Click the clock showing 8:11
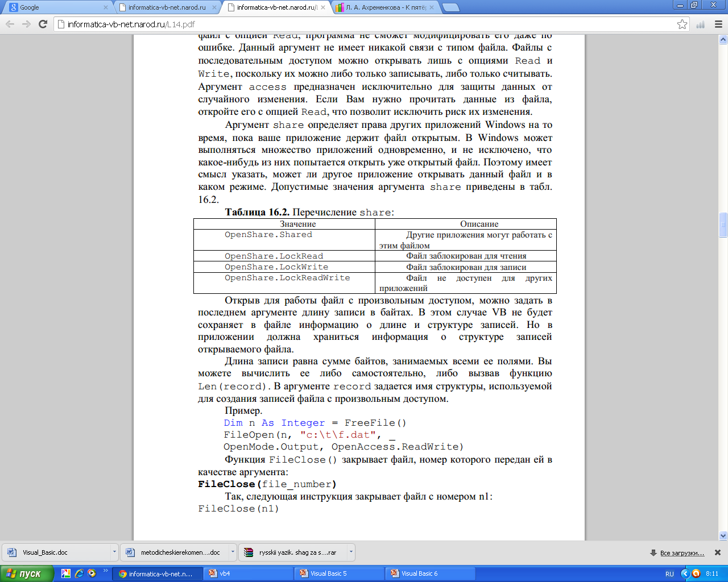 pyautogui.click(x=712, y=574)
